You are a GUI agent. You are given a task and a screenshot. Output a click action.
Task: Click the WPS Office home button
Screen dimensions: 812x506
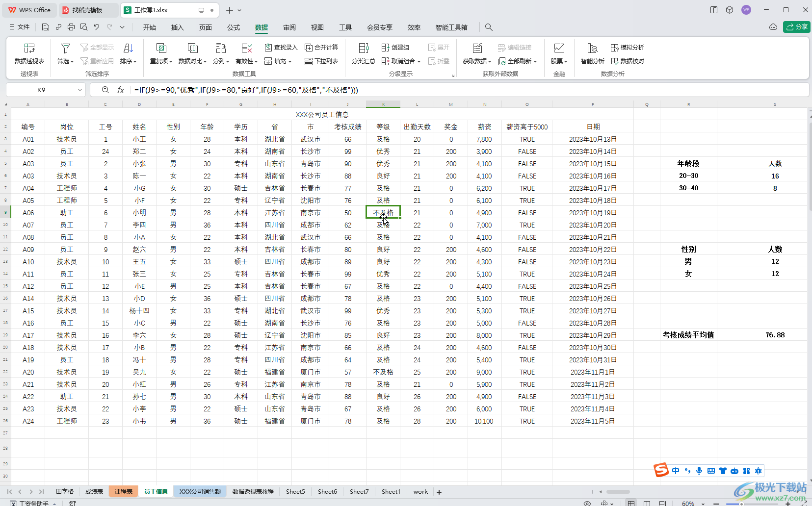point(30,10)
